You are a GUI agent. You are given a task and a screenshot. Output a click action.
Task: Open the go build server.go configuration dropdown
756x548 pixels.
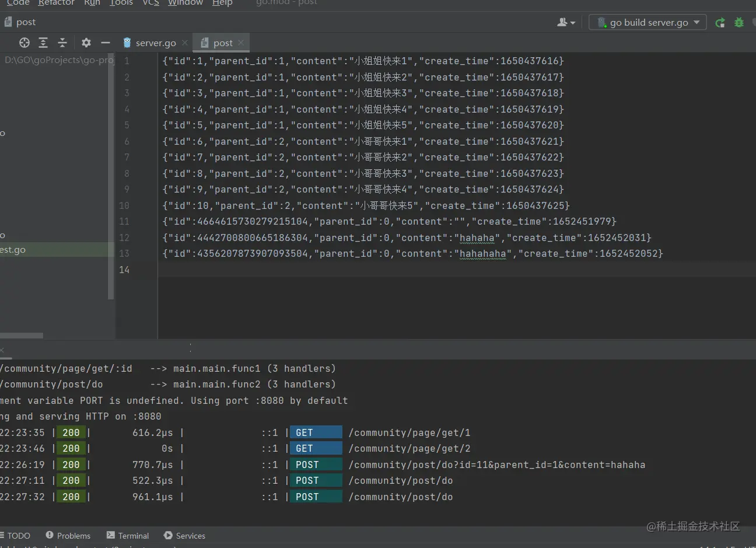[648, 22]
